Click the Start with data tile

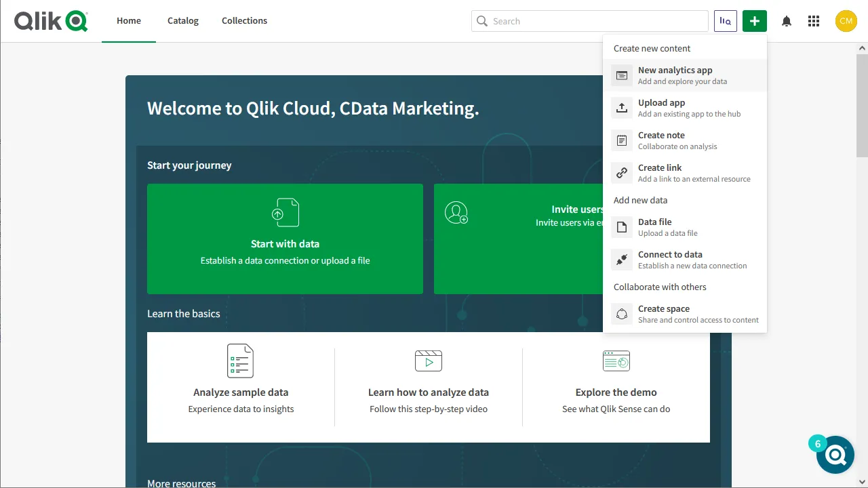click(x=285, y=239)
